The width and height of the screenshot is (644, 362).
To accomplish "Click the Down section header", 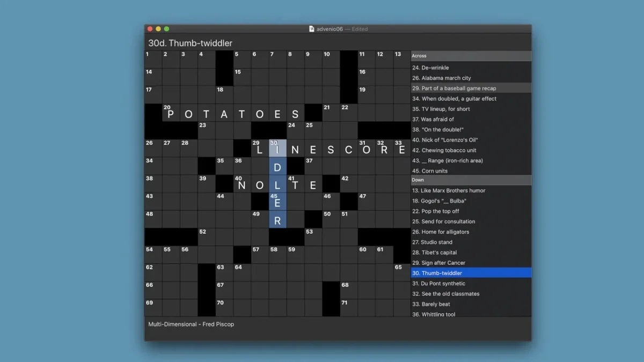I will point(471,180).
